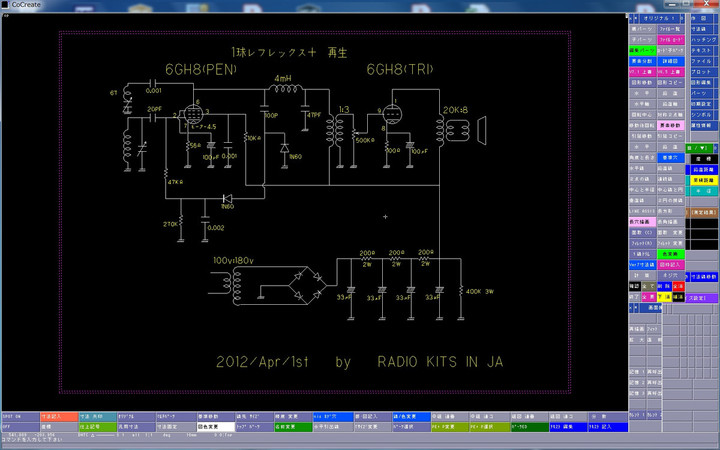Image resolution: width=720 pixels, height=450 pixels.
Task: Select the 図形移動 move tool
Action: click(x=641, y=82)
